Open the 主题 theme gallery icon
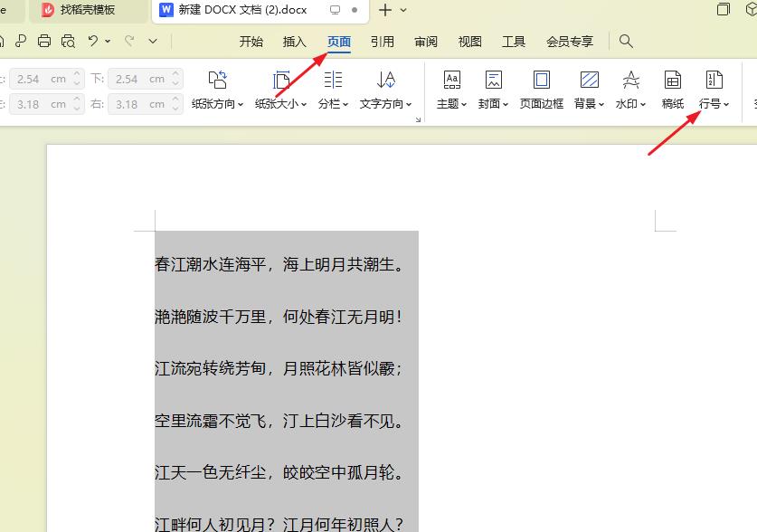Screen dimensions: 757x532 pos(450,81)
